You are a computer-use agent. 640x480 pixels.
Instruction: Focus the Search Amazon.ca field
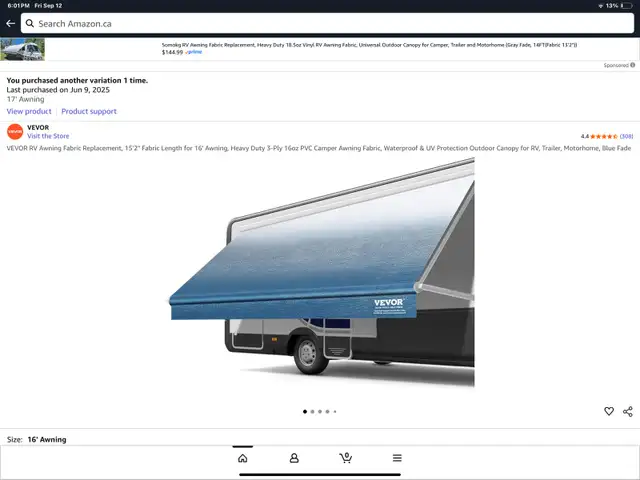pyautogui.click(x=327, y=23)
